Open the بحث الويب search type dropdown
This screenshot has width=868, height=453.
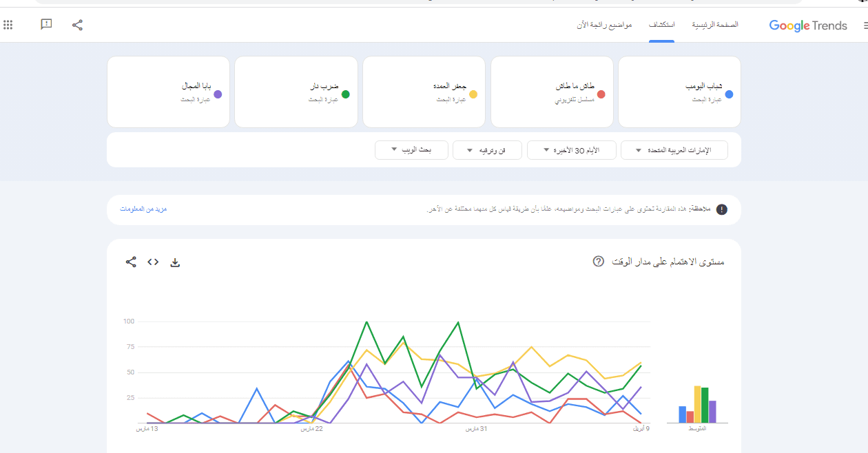click(x=411, y=150)
